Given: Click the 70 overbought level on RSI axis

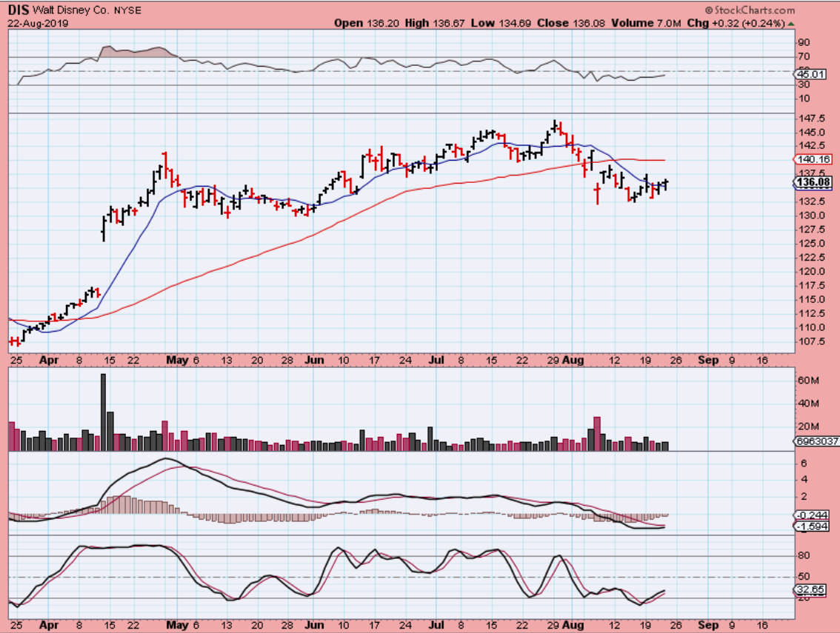Looking at the screenshot, I should (x=804, y=56).
